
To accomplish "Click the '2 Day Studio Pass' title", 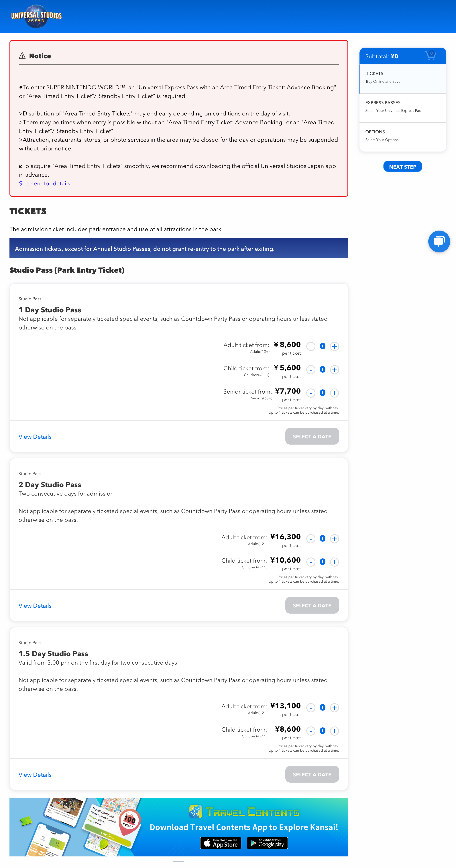I will pos(50,485).
